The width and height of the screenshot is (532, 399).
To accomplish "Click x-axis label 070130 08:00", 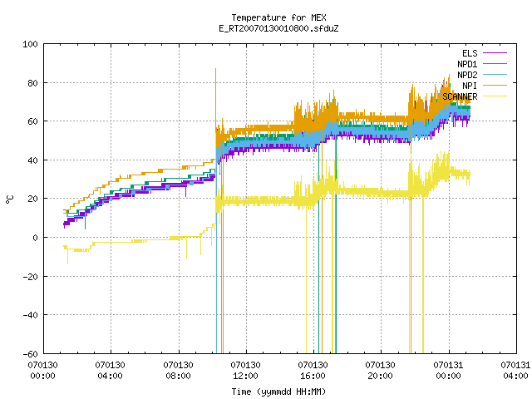I will coord(178,371).
